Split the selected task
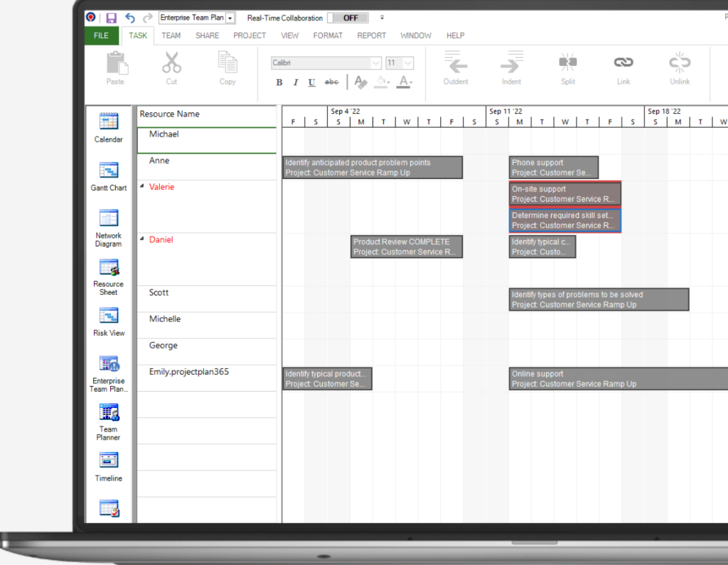The image size is (728, 565). (567, 69)
